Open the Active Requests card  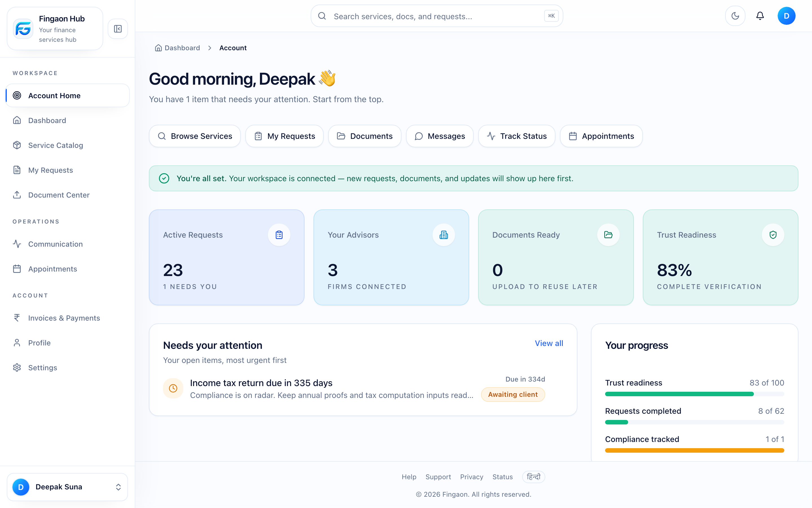(226, 257)
